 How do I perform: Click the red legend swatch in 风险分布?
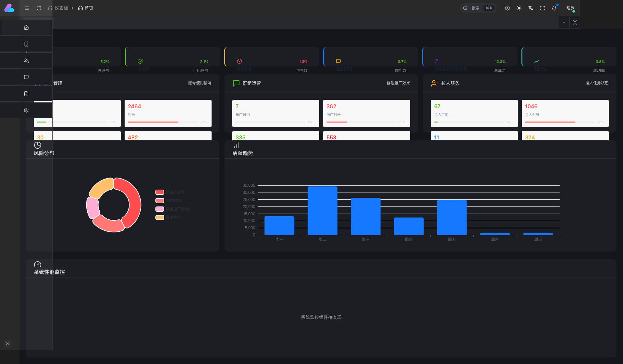[x=160, y=192]
